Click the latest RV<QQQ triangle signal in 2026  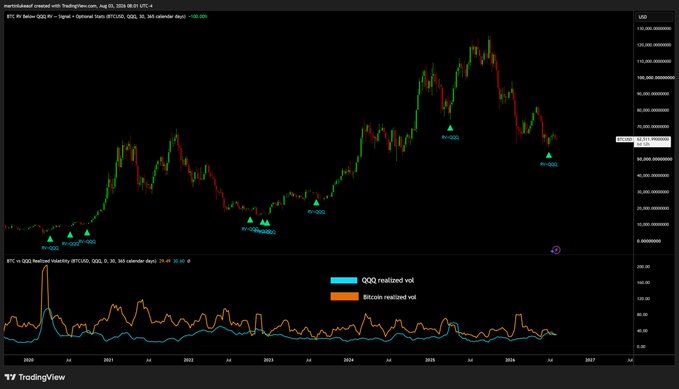pos(549,155)
